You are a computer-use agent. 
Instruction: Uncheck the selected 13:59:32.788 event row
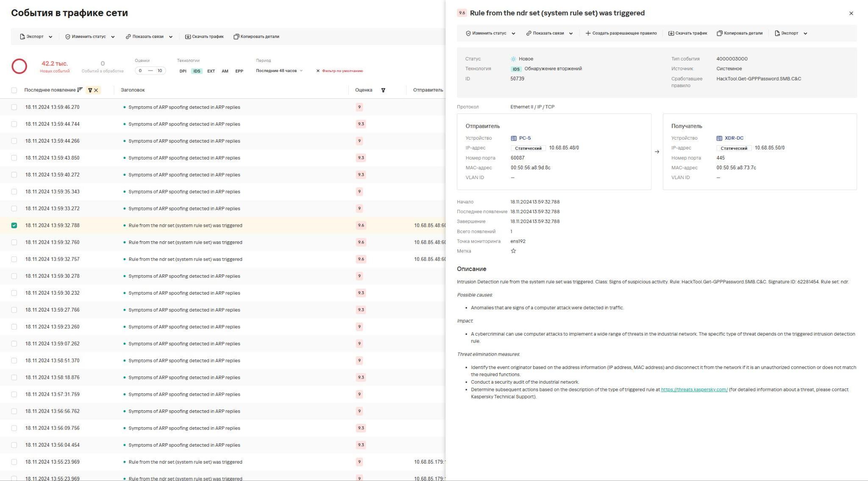tap(14, 226)
